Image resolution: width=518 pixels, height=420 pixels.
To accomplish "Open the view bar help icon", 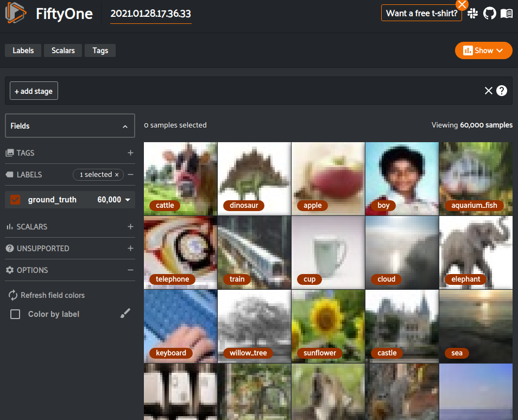I will pyautogui.click(x=502, y=91).
